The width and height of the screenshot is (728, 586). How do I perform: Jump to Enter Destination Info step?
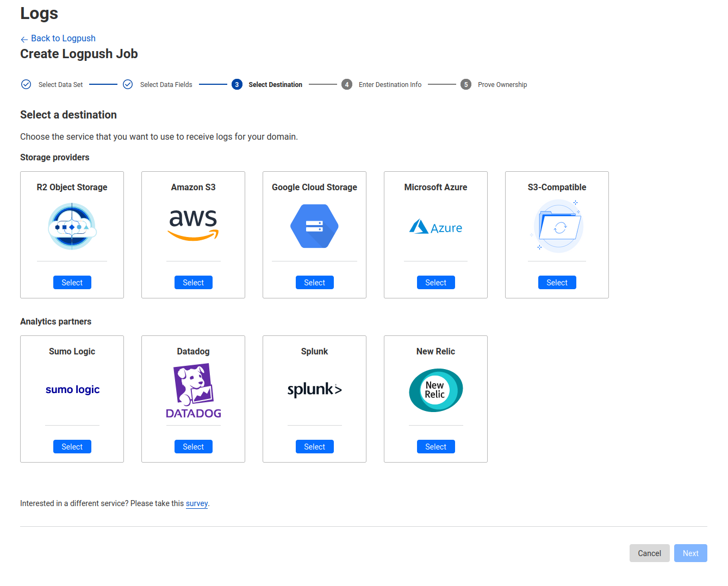click(390, 85)
